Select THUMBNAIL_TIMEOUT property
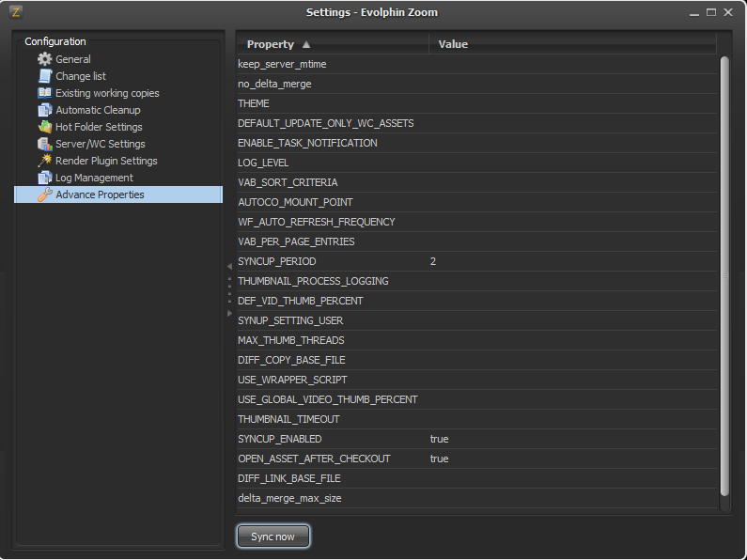This screenshot has height=560, width=747. pos(476,419)
